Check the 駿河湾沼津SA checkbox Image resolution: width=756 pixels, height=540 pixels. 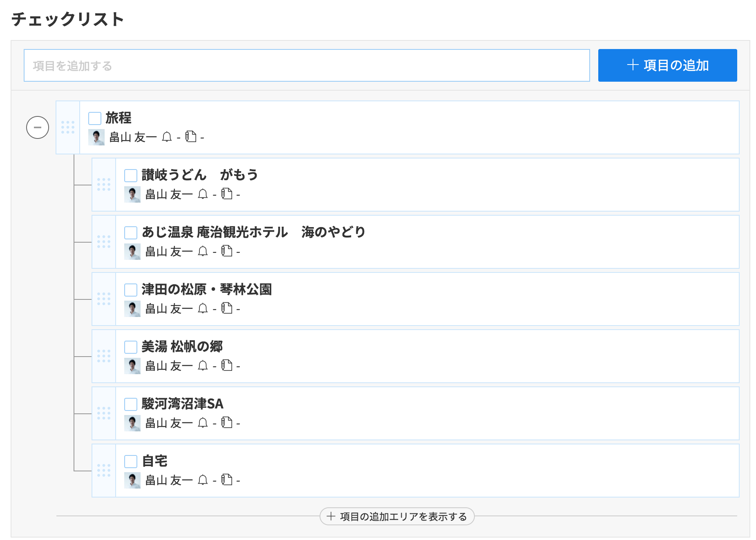tap(131, 404)
